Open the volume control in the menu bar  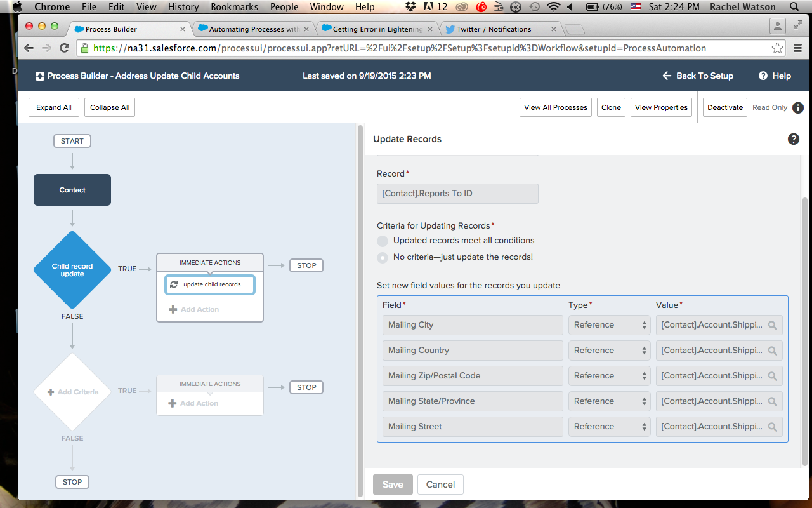click(x=569, y=7)
